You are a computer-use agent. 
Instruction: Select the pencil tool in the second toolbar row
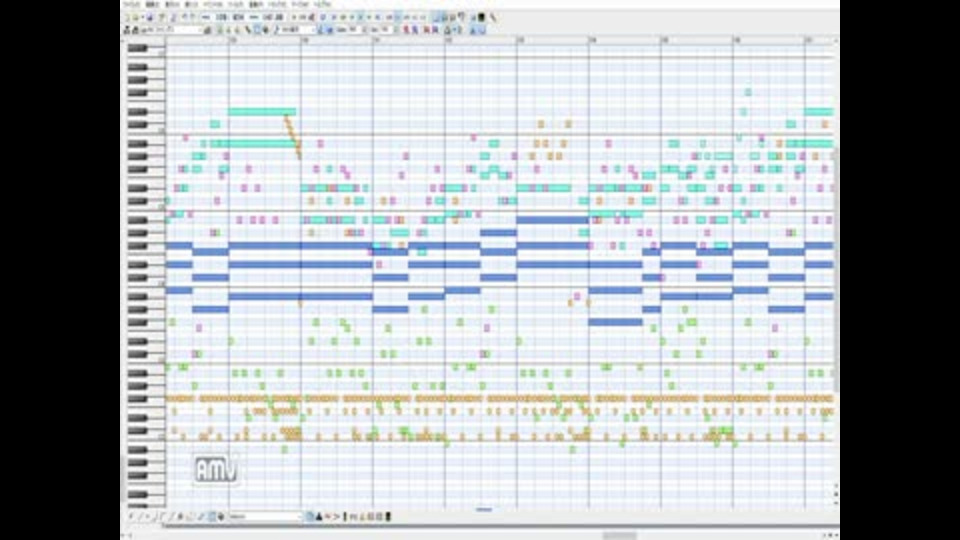pyautogui.click(x=247, y=29)
